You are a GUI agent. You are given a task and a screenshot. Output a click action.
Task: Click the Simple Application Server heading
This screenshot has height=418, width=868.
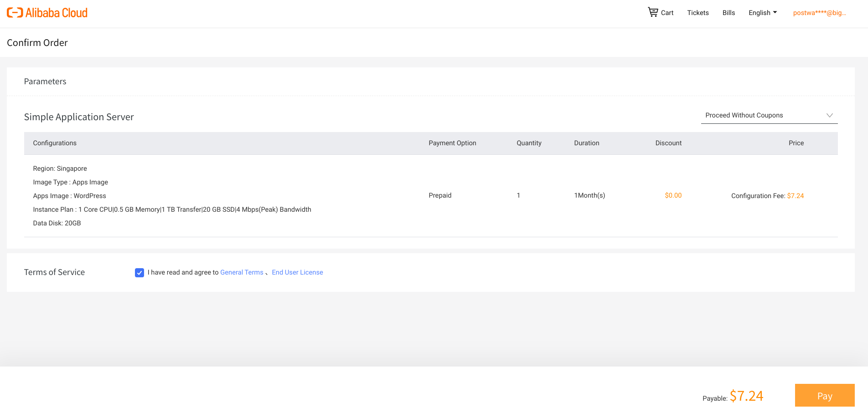[x=79, y=117]
